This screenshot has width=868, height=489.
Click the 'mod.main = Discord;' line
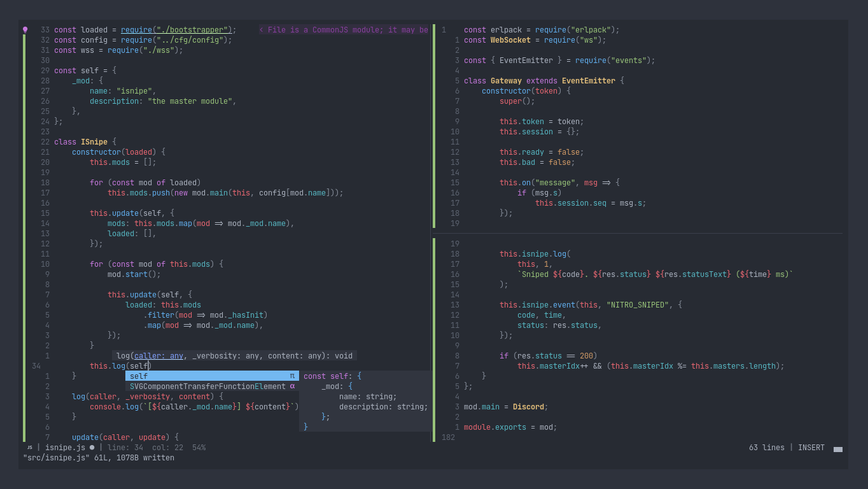[x=506, y=406]
